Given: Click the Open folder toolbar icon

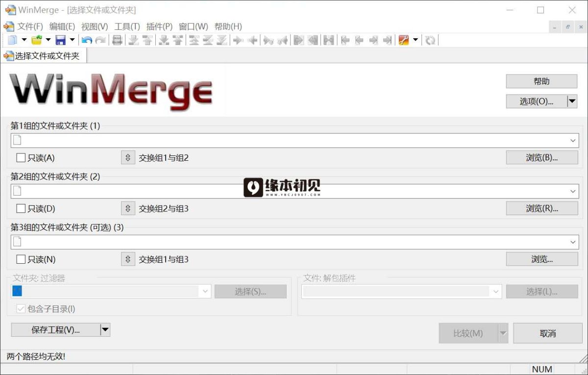Looking at the screenshot, I should (x=37, y=40).
